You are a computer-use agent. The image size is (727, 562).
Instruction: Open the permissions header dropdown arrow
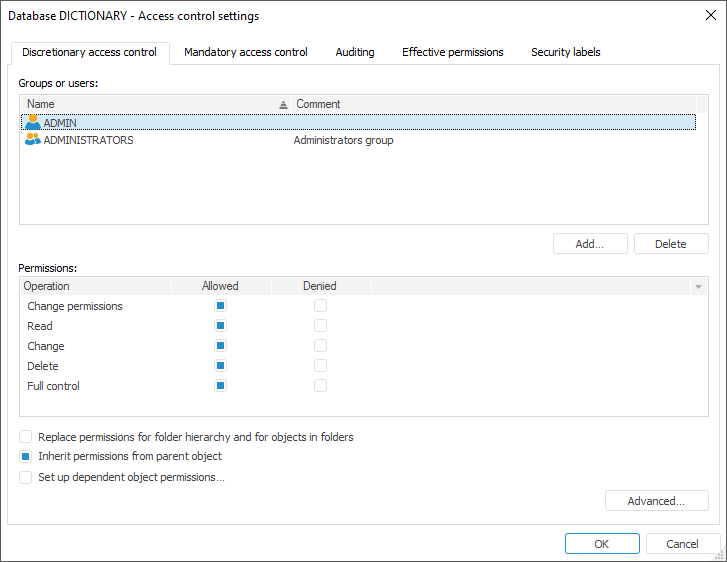click(698, 287)
